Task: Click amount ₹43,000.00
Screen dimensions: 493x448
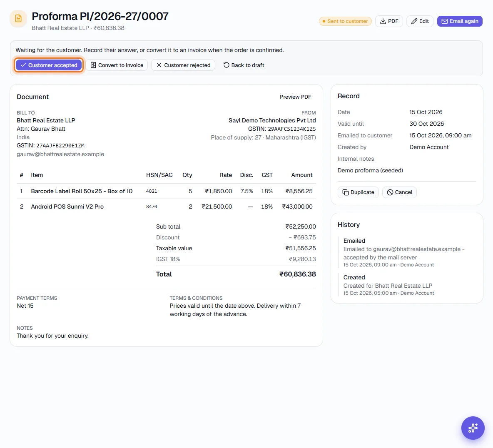Action: (x=297, y=207)
